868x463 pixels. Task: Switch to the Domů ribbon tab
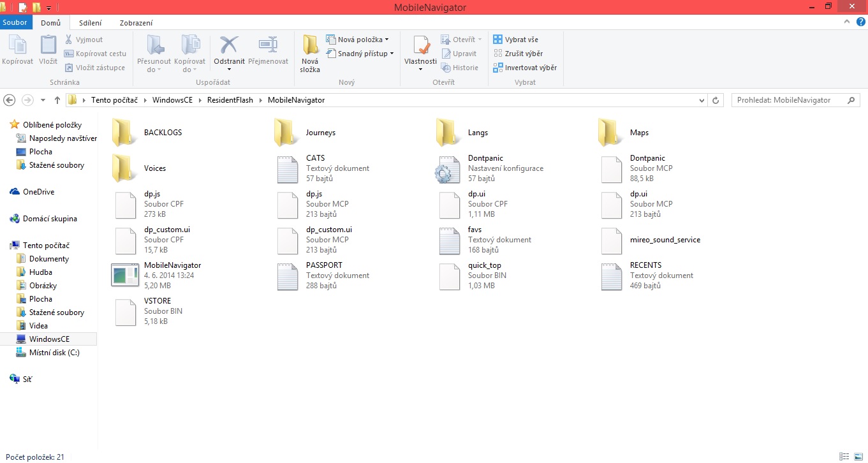click(50, 23)
